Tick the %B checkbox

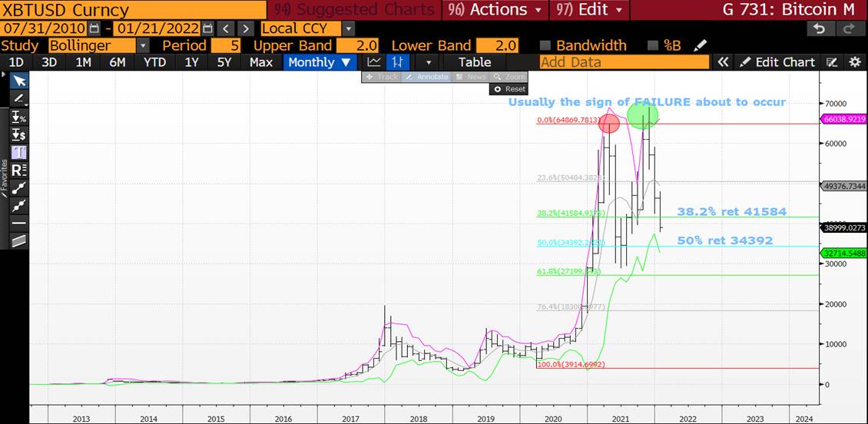coord(653,46)
